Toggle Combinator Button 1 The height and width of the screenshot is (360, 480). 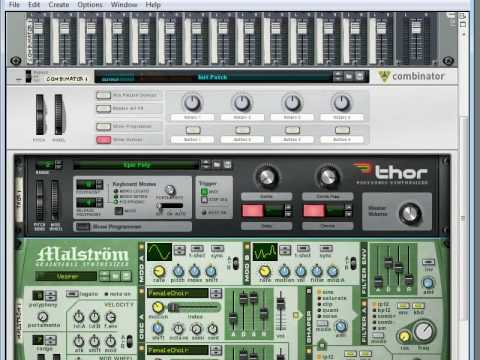pyautogui.click(x=193, y=130)
